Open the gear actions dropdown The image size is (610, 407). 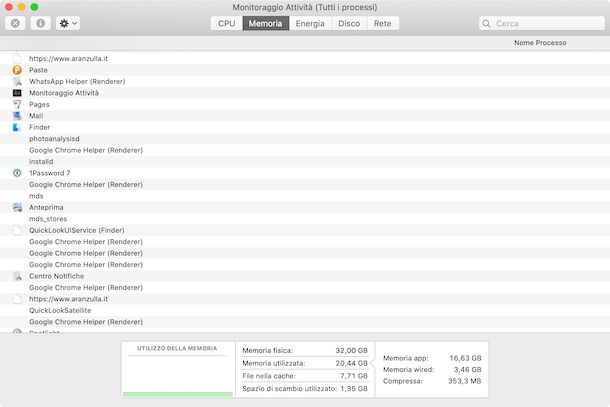tap(68, 23)
